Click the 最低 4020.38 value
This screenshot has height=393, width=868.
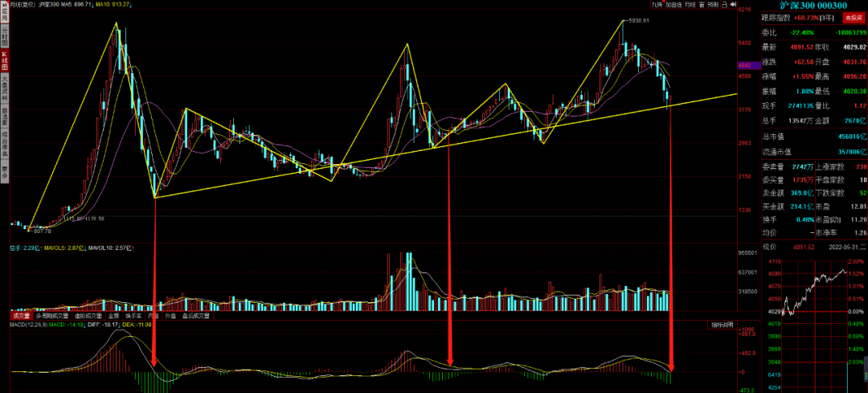(x=854, y=91)
